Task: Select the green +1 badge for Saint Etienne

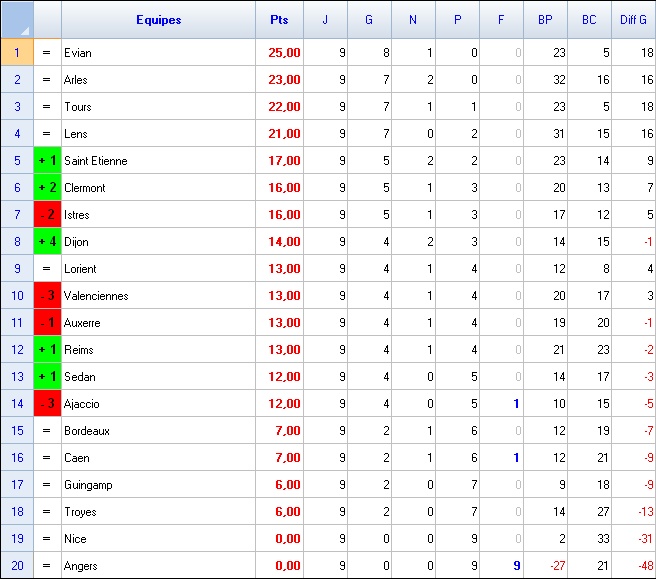Action: (48, 161)
